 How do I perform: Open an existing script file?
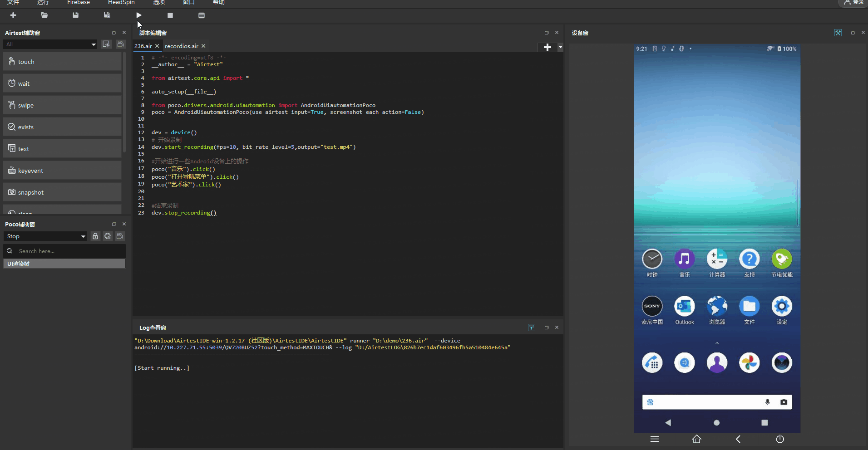44,15
